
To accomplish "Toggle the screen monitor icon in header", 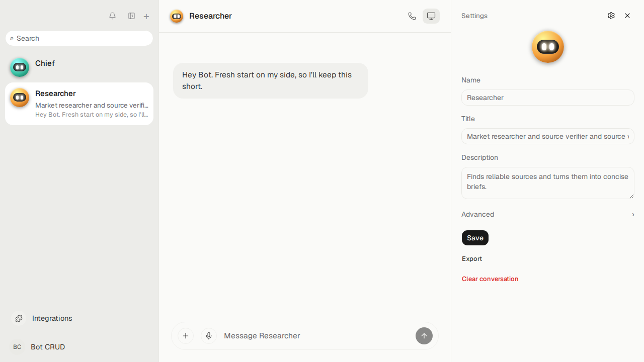I will pos(431,16).
